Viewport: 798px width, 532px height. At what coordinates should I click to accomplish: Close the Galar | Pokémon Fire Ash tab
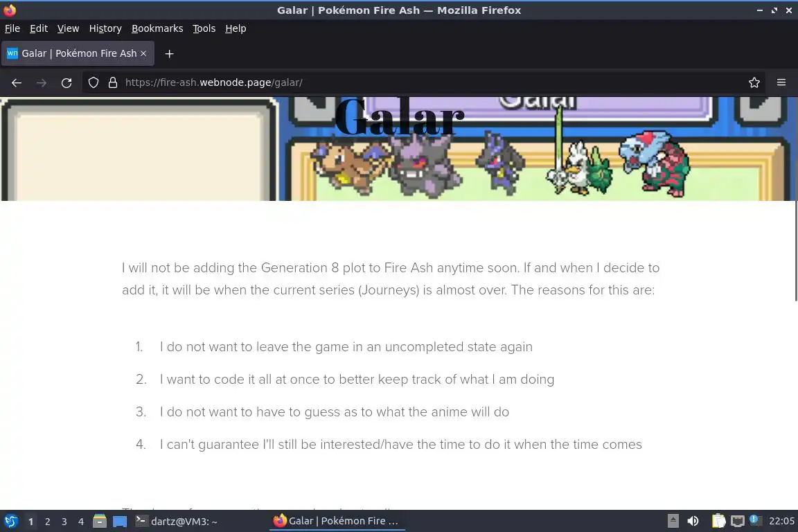point(143,53)
